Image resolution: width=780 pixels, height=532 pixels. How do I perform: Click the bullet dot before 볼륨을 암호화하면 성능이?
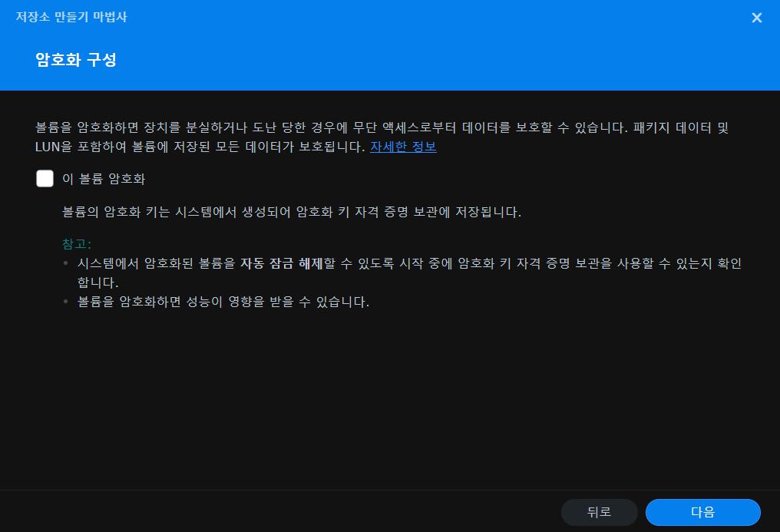coord(67,302)
